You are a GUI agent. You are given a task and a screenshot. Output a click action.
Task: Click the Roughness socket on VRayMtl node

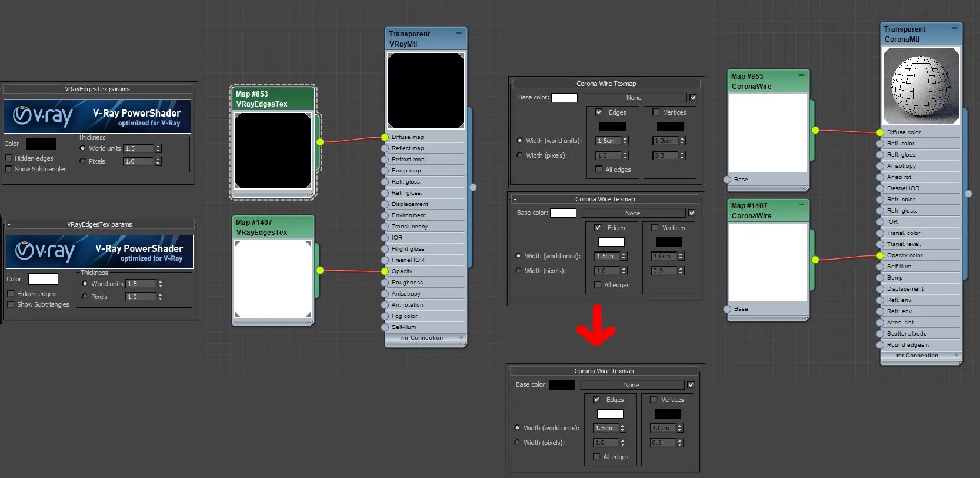(x=385, y=283)
